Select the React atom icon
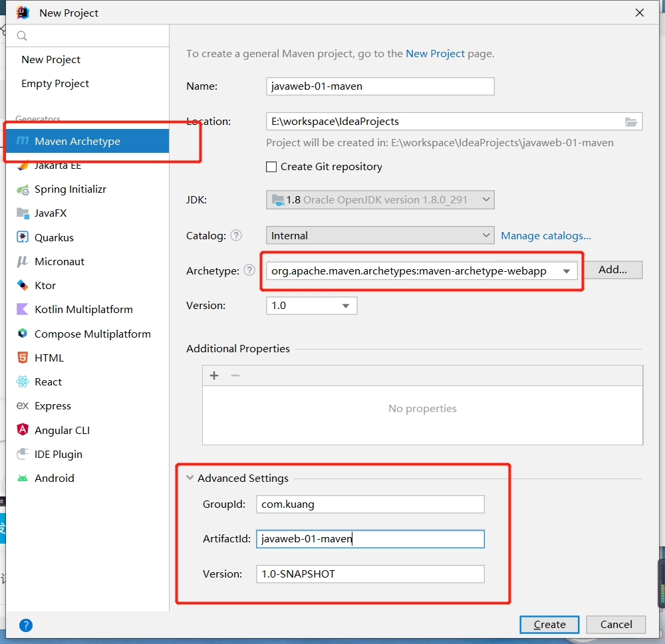This screenshot has height=644, width=665. tap(23, 382)
